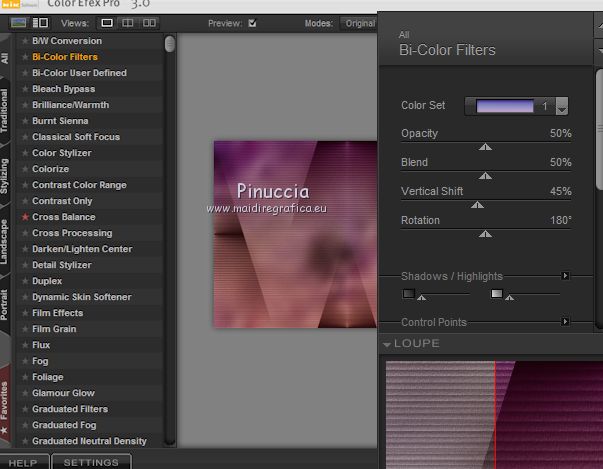This screenshot has height=469, width=603.
Task: Collapse the LOUPE panel
Action: (x=387, y=344)
